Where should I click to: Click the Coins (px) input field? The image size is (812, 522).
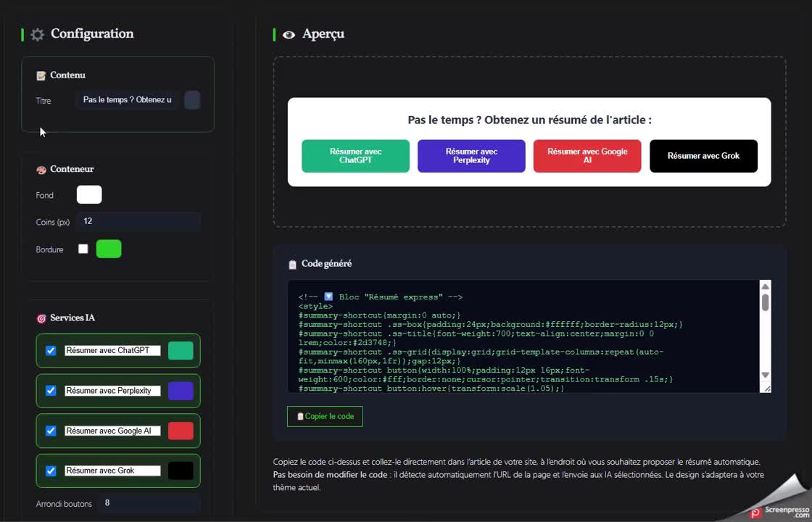click(x=138, y=222)
